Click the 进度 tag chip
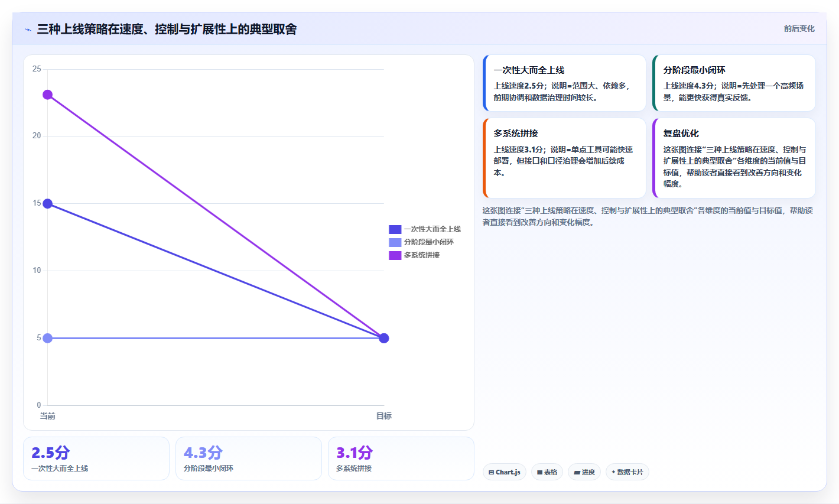839x504 pixels. coord(584,472)
